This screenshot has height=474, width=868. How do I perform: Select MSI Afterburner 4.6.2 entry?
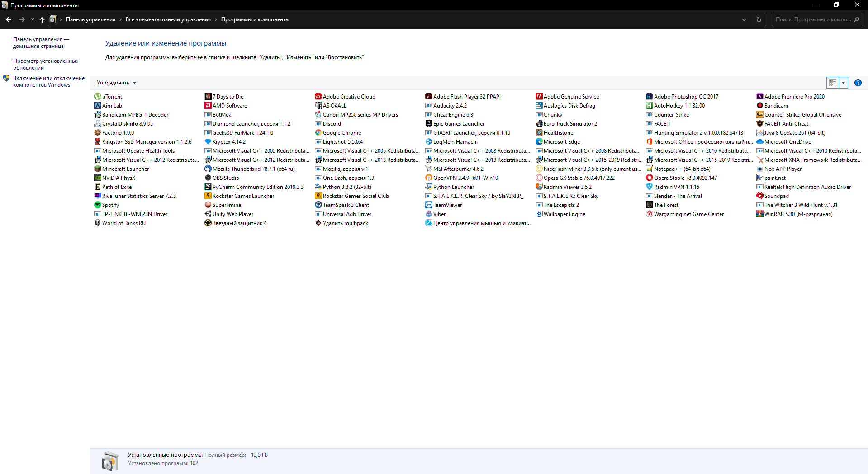(454, 169)
